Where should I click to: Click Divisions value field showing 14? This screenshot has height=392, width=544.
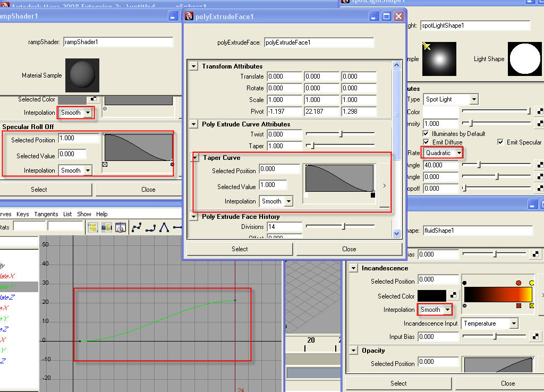pos(284,227)
